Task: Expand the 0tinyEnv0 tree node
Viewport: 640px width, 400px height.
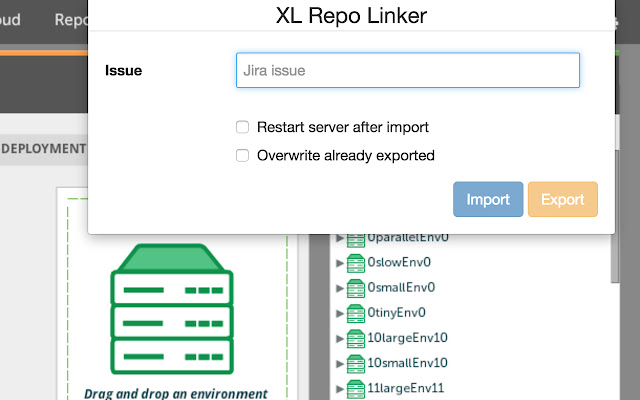Action: click(x=340, y=313)
